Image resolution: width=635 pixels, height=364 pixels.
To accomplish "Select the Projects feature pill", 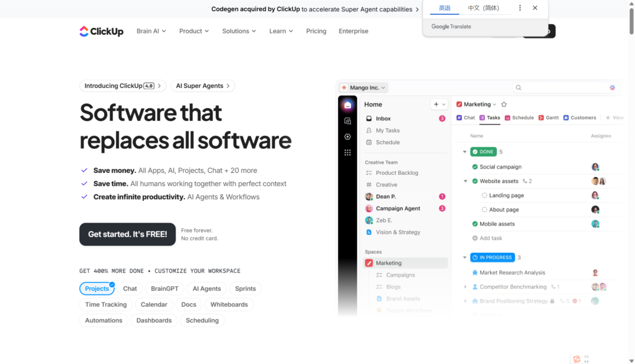I will 97,289.
